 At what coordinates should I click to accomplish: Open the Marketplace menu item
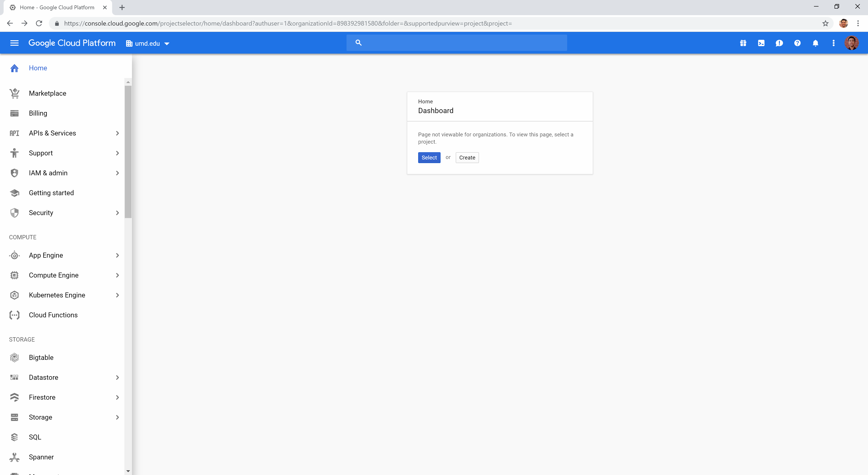[x=62, y=93]
